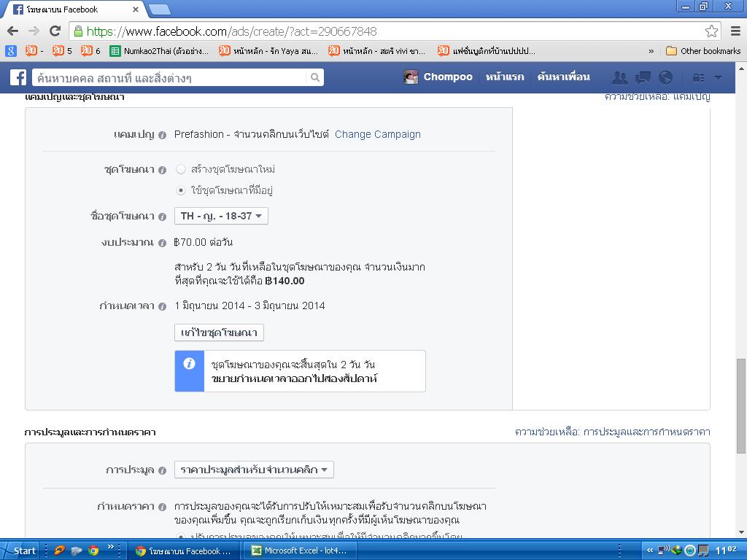Open the Windows Start button
The width and height of the screenshot is (747, 560).
click(x=20, y=551)
